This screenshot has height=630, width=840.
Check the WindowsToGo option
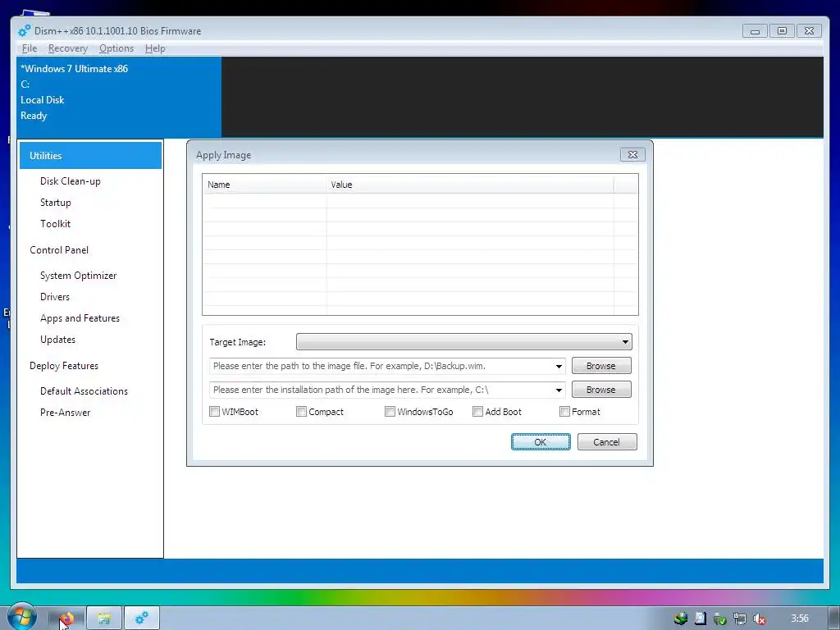[390, 412]
